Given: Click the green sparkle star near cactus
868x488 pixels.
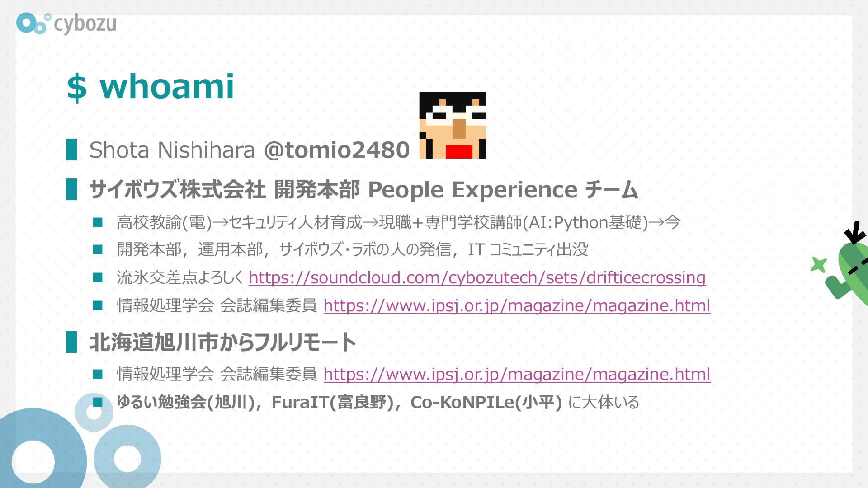Looking at the screenshot, I should [818, 265].
